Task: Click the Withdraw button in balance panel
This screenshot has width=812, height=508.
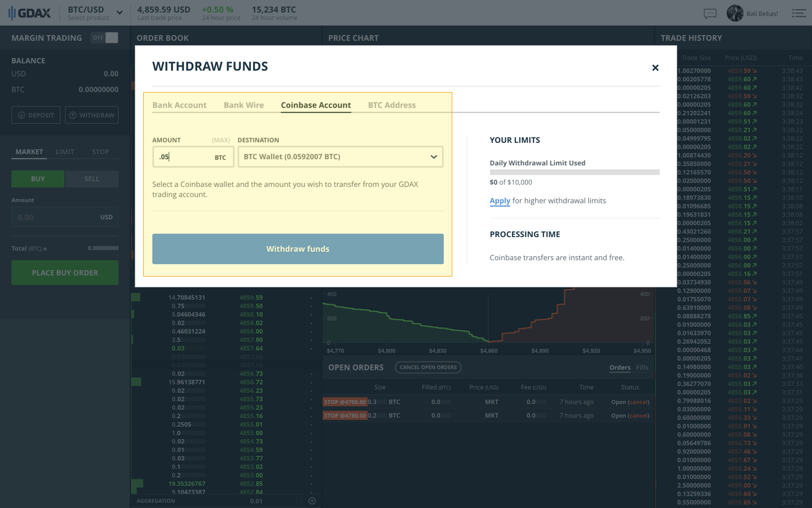Action: [x=91, y=115]
